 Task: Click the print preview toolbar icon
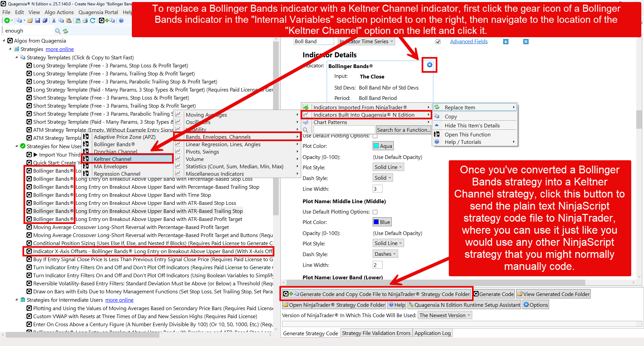(78, 20)
